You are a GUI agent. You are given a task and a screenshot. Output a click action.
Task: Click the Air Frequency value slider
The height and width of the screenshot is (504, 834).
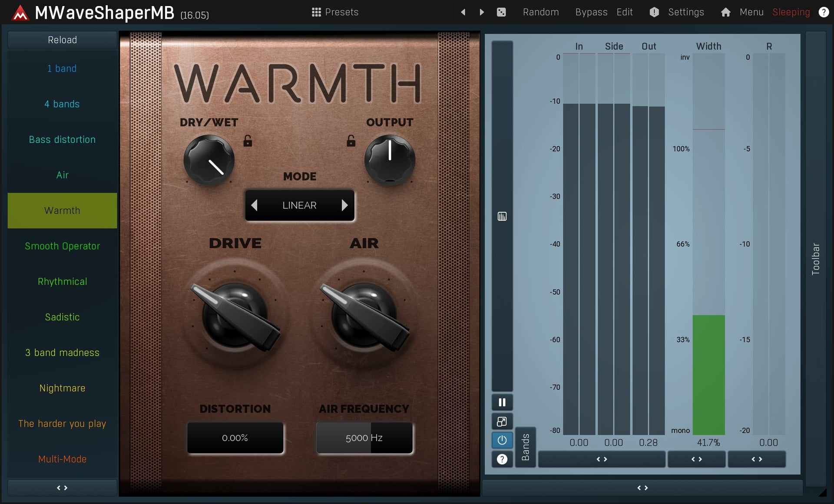(x=364, y=438)
